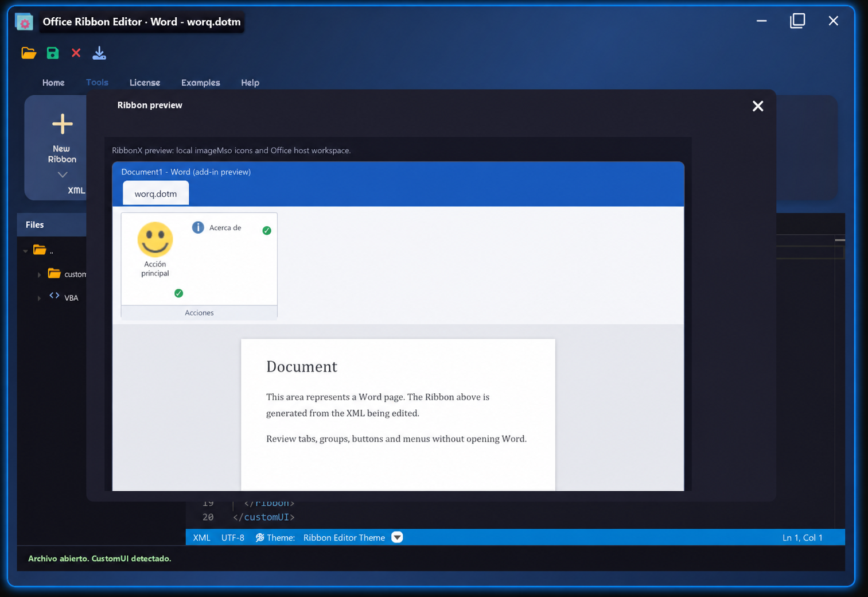
Task: Click green checkmark below Acción principal
Action: [x=179, y=293]
